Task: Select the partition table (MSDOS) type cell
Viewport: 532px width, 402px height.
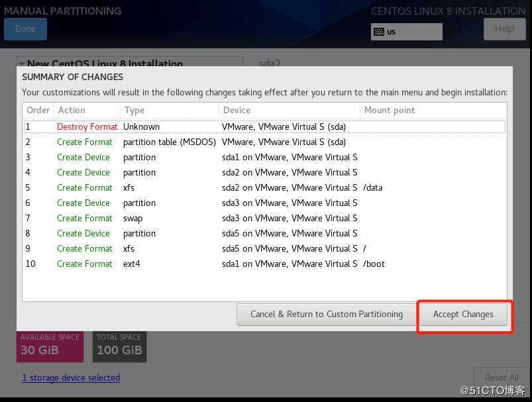Action: pyautogui.click(x=170, y=142)
